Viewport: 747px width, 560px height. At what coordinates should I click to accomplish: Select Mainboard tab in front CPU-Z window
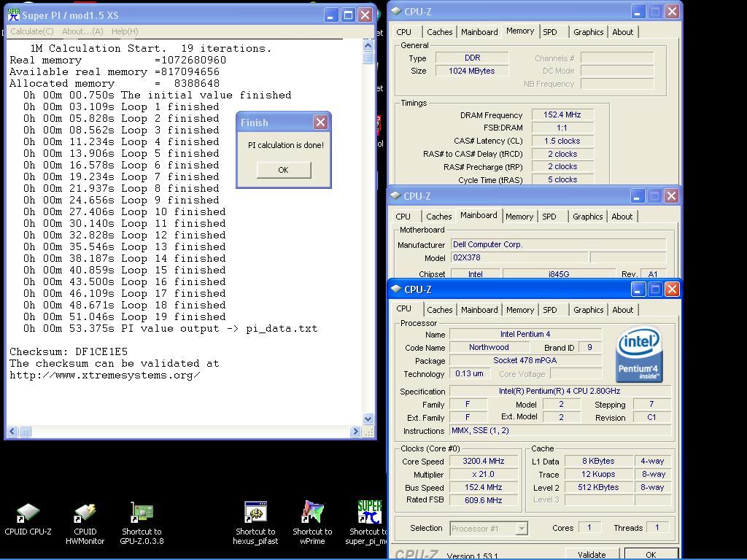pos(479,309)
